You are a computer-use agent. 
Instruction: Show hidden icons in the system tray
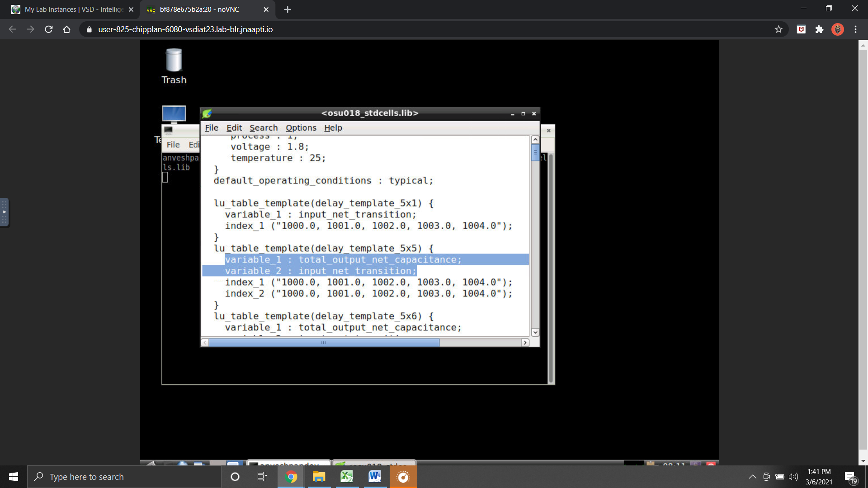coord(752,477)
